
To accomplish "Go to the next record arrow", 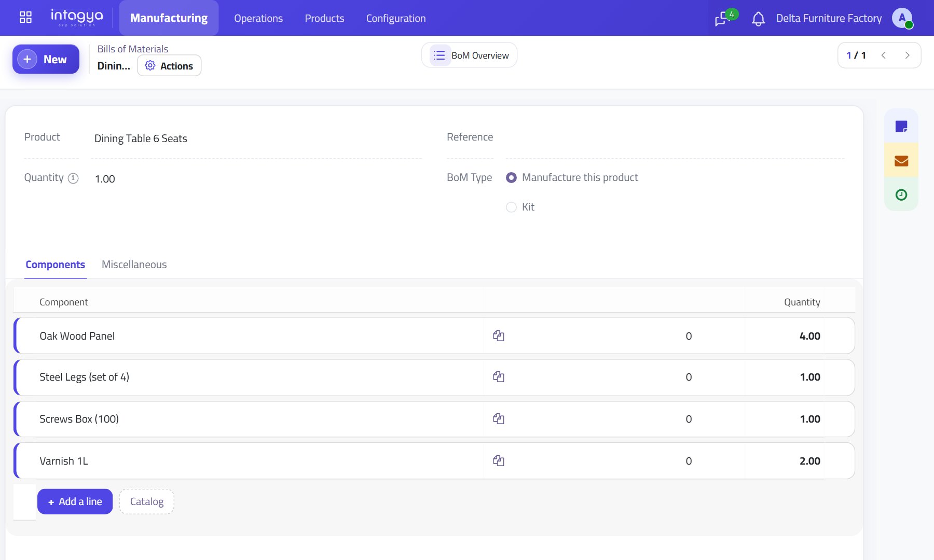I will (x=907, y=55).
